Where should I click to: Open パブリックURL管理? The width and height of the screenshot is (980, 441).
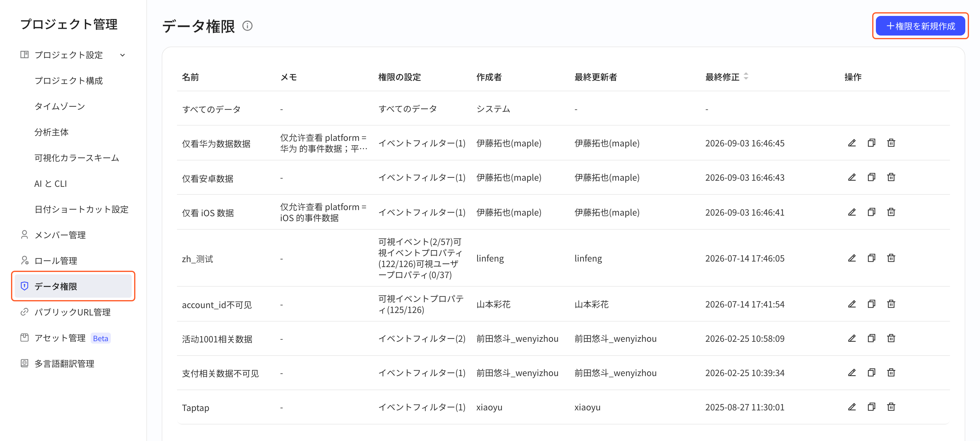pos(73,312)
